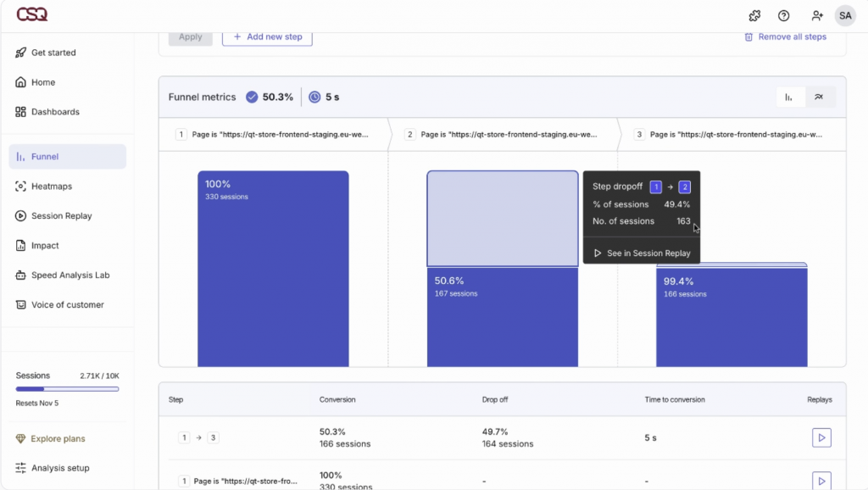Click See in Session Replay in tooltip
Image resolution: width=868 pixels, height=490 pixels.
coord(642,253)
